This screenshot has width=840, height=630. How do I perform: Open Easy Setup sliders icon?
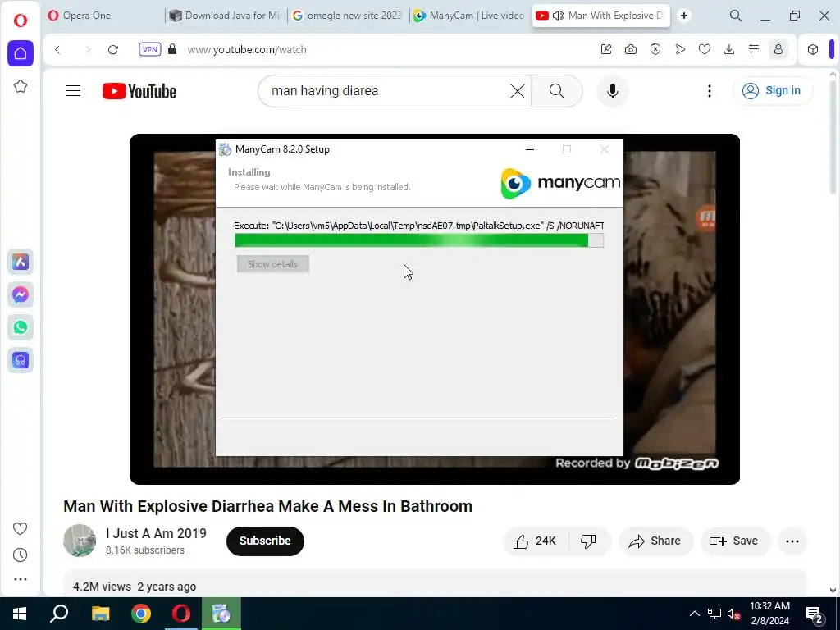tap(754, 49)
